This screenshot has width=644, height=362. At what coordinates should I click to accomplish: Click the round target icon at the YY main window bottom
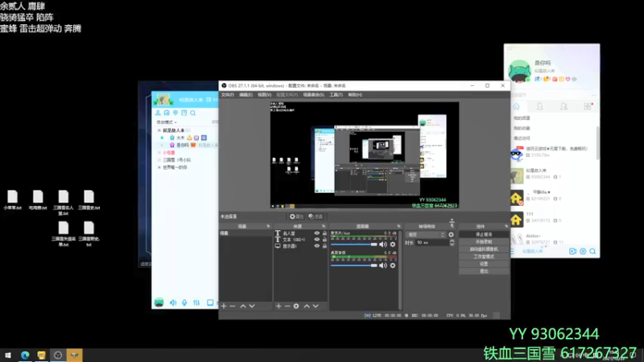pyautogui.click(x=583, y=251)
